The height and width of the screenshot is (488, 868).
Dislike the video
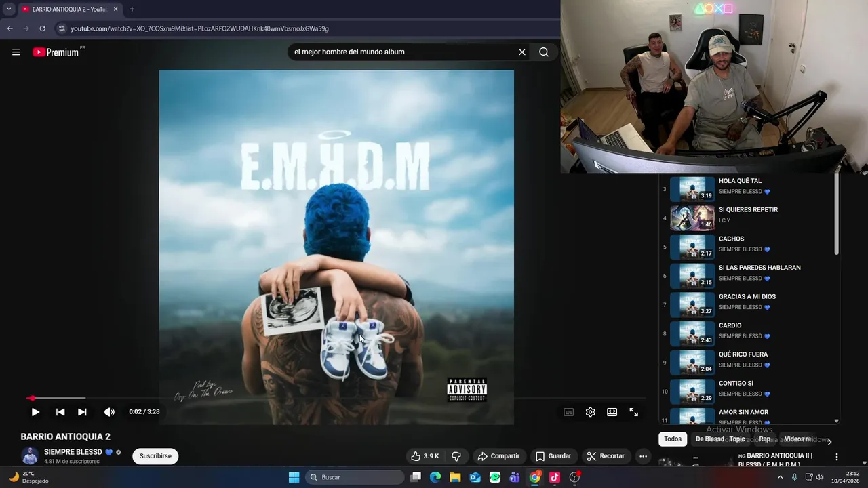click(x=456, y=456)
